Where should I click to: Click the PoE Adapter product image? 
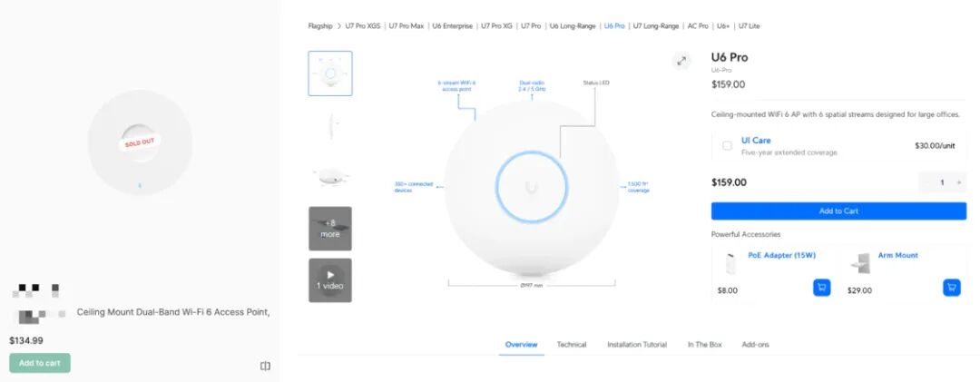point(730,264)
